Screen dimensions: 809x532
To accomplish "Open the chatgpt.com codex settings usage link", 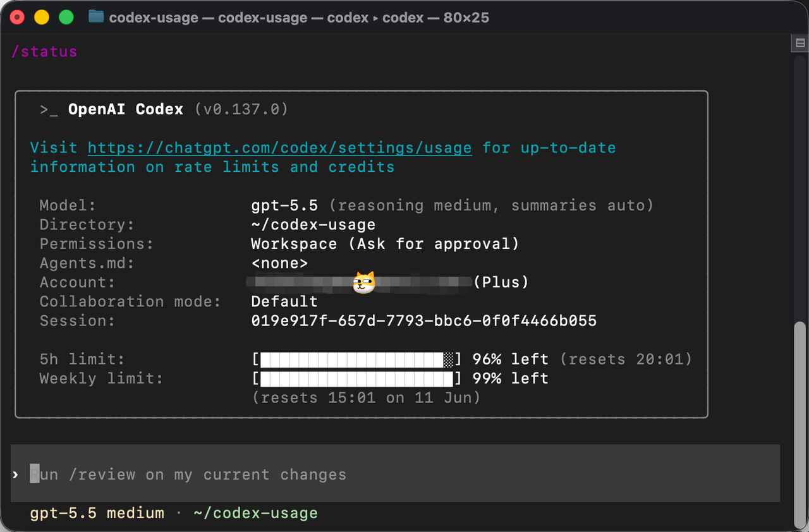I will click(x=279, y=148).
